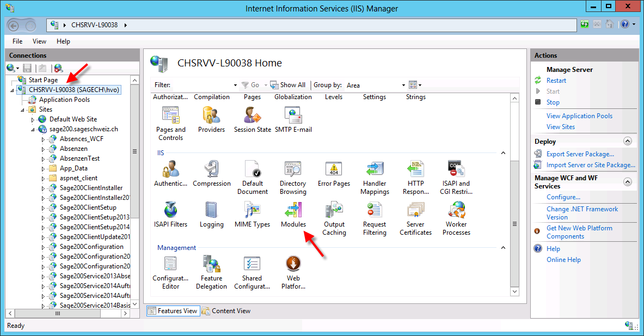
Task: Select Start Page in Connections tree
Action: coord(43,80)
